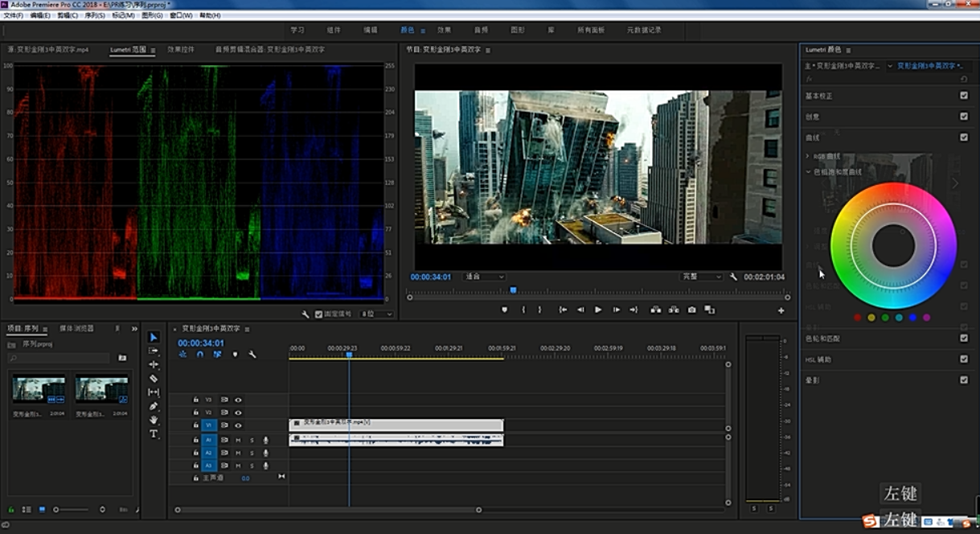Screen dimensions: 980x534
Task: Toggle visibility eye for track V1
Action: pyautogui.click(x=238, y=425)
